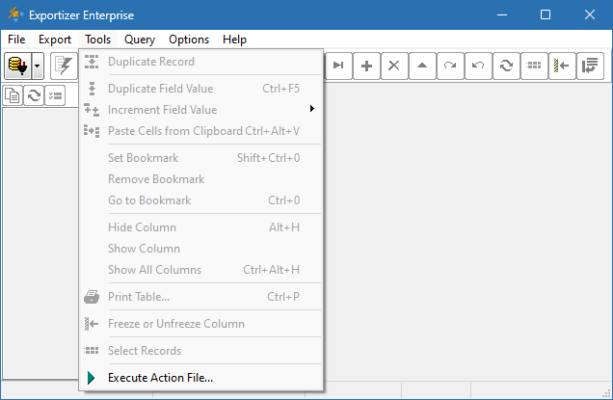Select the Select Records menu entry
Screen dimensions: 613x400
(201, 351)
